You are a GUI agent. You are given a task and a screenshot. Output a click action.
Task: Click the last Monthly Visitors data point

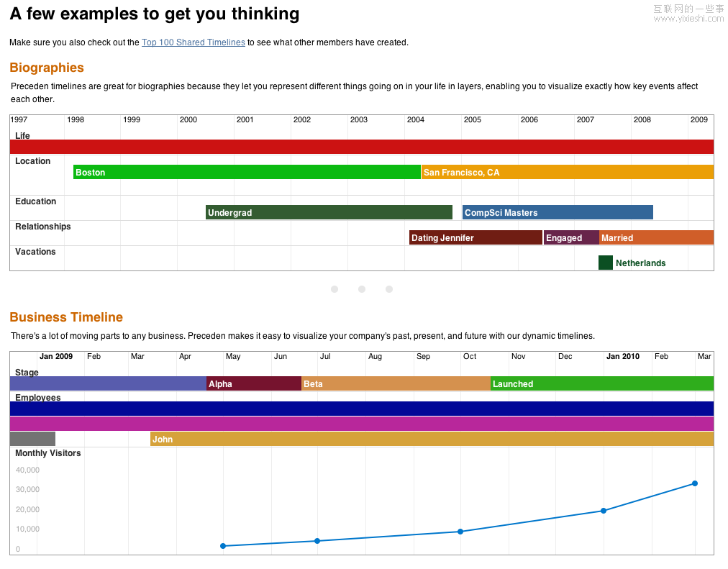point(695,483)
